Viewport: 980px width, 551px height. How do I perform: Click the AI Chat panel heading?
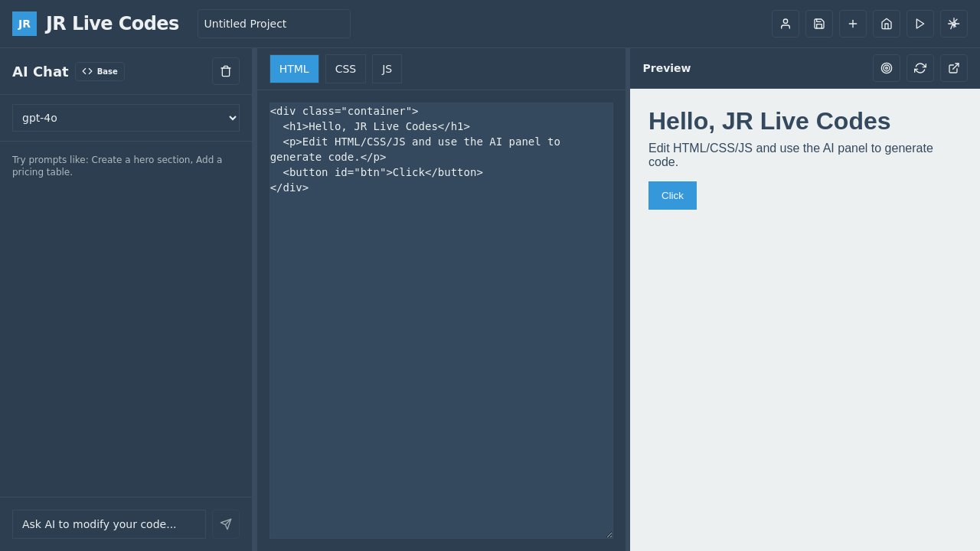(x=41, y=71)
